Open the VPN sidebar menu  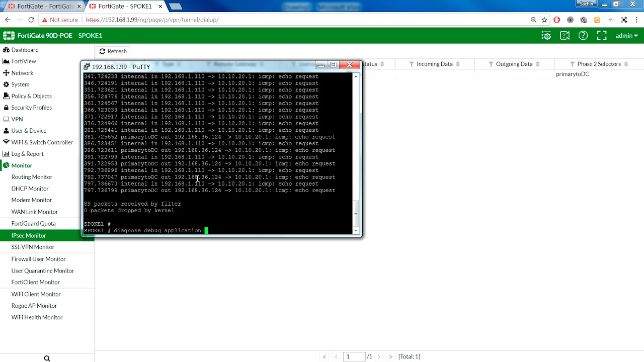pos(17,119)
